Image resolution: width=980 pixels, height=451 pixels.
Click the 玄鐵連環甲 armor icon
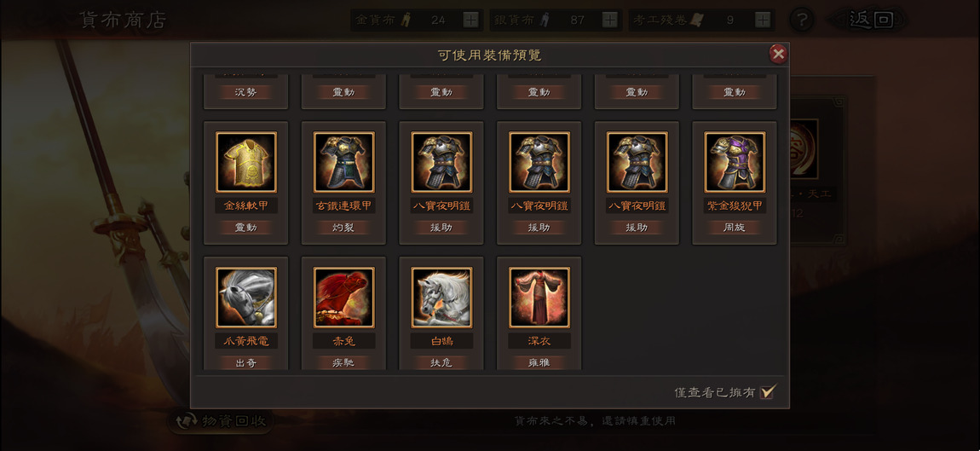343,162
